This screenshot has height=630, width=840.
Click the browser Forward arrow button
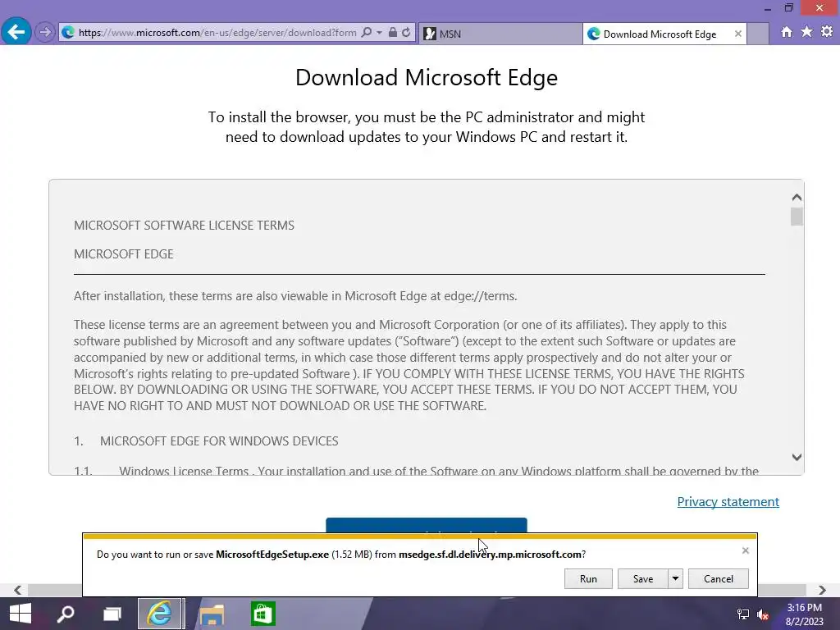[x=45, y=33]
